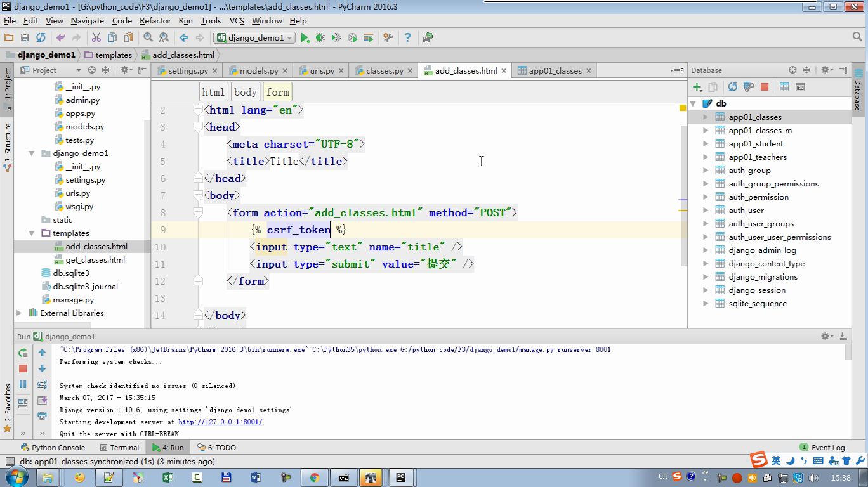The image size is (868, 487).
Task: Click the Print icon in Run panel
Action: 42,416
